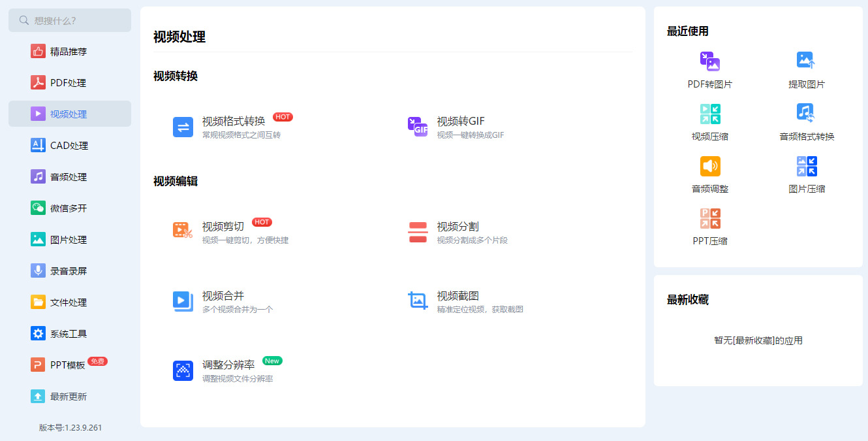The image size is (868, 441).
Task: Open 调整分辨率 title link
Action: 228,365
